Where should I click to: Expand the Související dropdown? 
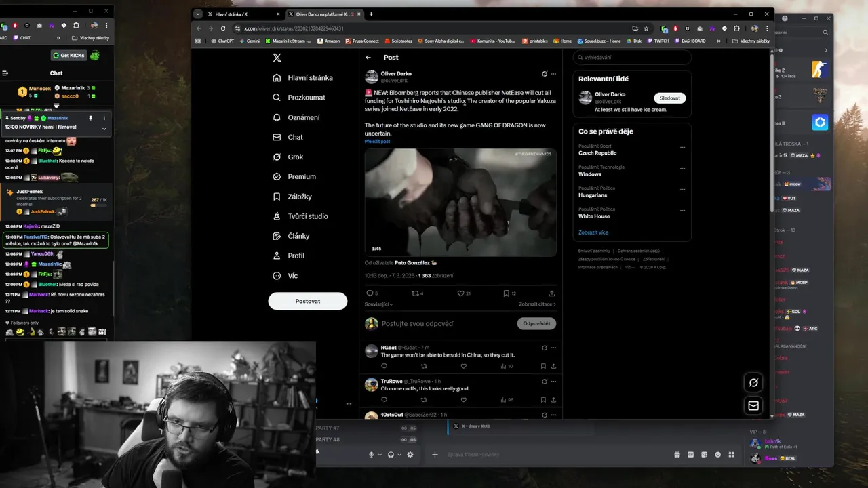pos(378,304)
